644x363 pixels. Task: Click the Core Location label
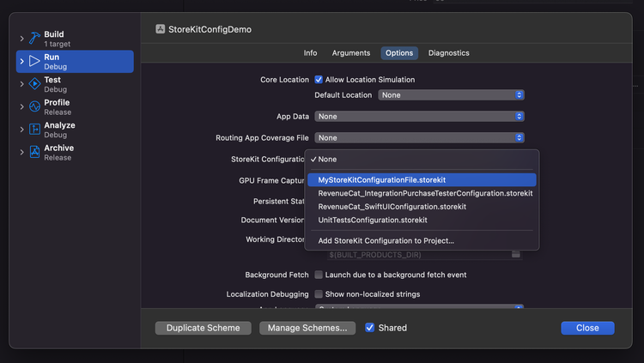pos(284,80)
